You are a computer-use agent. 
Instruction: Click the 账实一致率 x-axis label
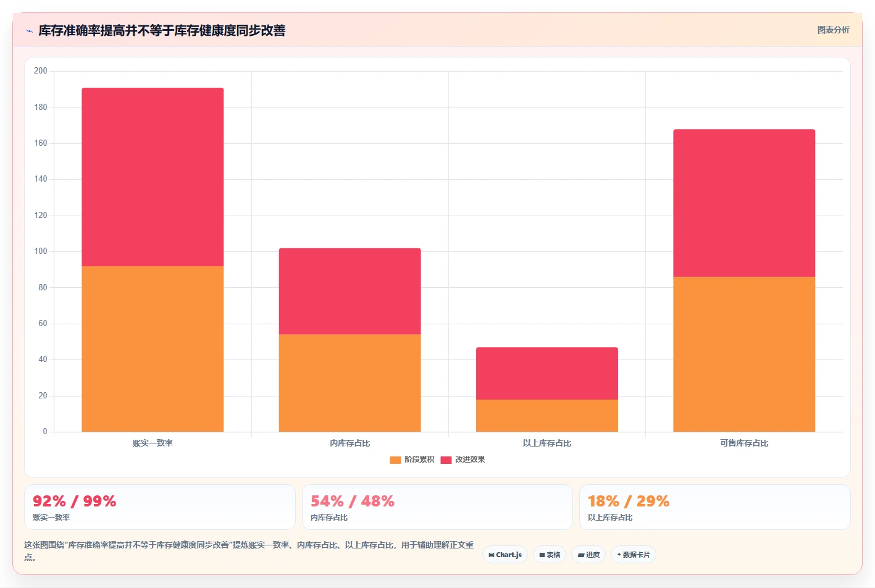(x=153, y=443)
